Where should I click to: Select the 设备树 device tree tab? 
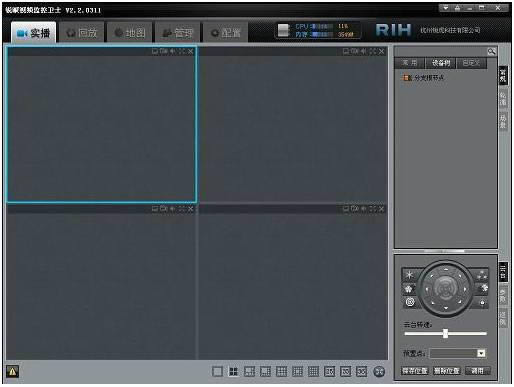pos(441,63)
